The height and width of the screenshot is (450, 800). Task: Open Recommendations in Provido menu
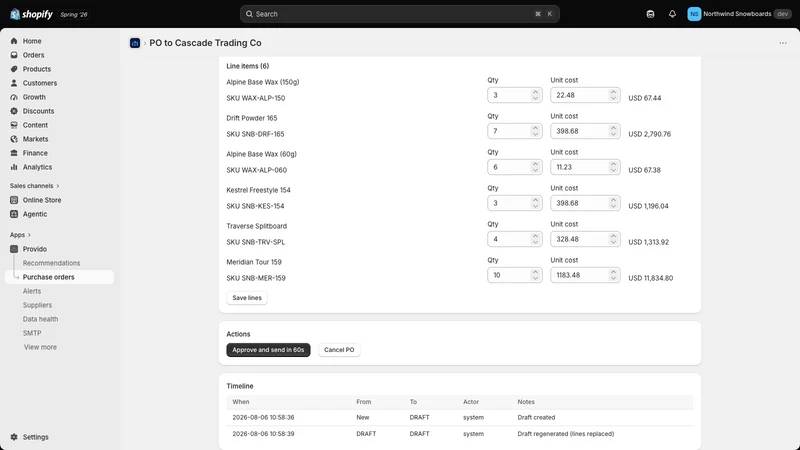pyautogui.click(x=52, y=263)
